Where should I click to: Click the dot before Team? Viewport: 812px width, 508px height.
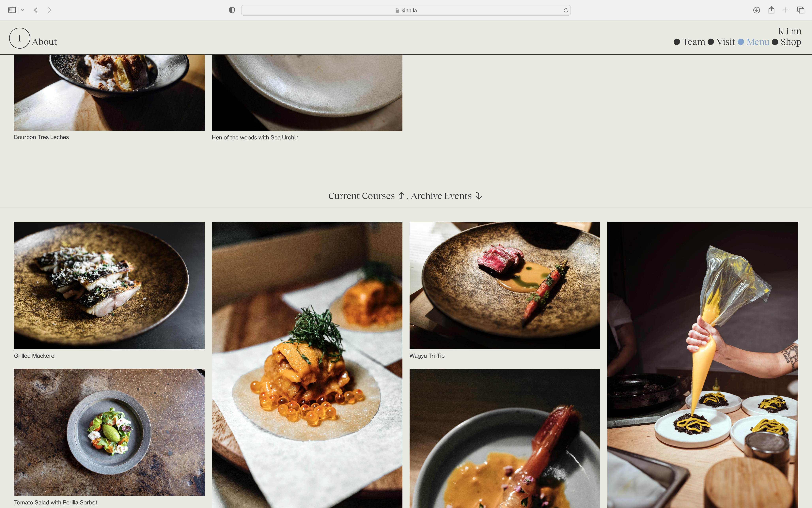(677, 42)
